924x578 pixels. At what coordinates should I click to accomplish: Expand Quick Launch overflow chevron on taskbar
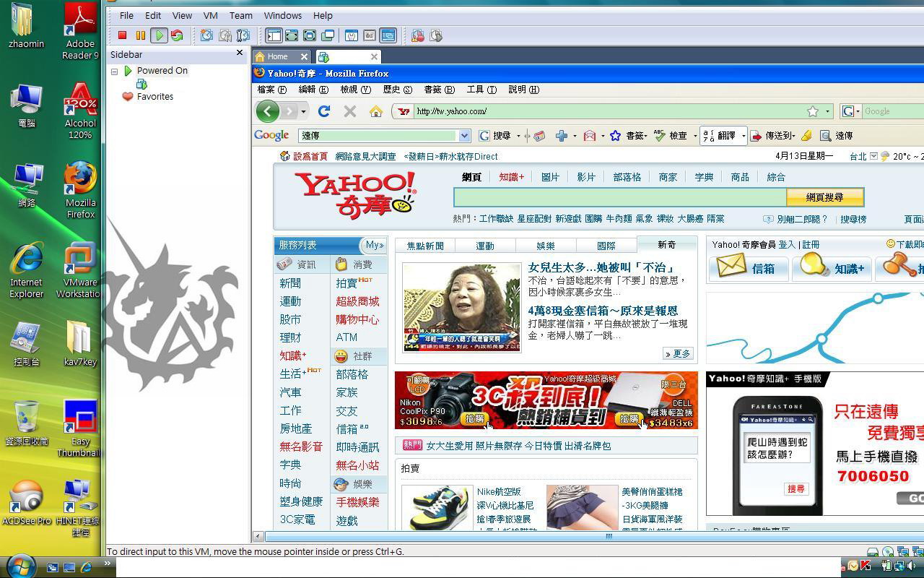tap(107, 564)
